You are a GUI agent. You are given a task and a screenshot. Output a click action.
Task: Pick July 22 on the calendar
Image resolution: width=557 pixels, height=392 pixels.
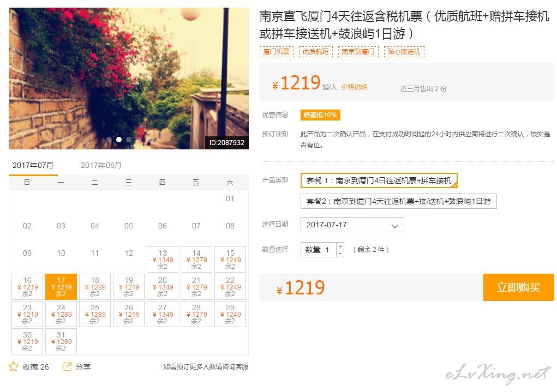pos(230,287)
